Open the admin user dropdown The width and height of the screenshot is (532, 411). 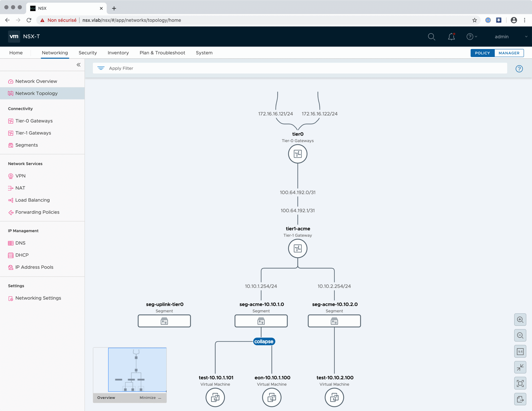tap(511, 37)
